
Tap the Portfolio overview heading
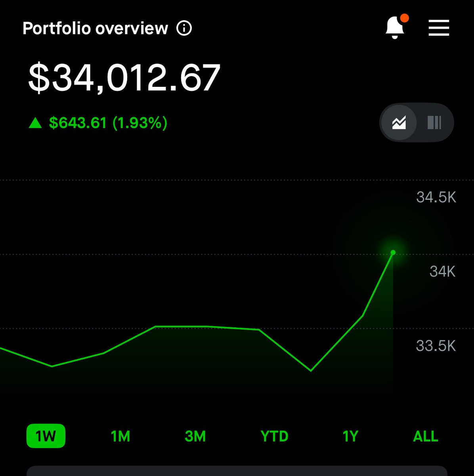(96, 29)
